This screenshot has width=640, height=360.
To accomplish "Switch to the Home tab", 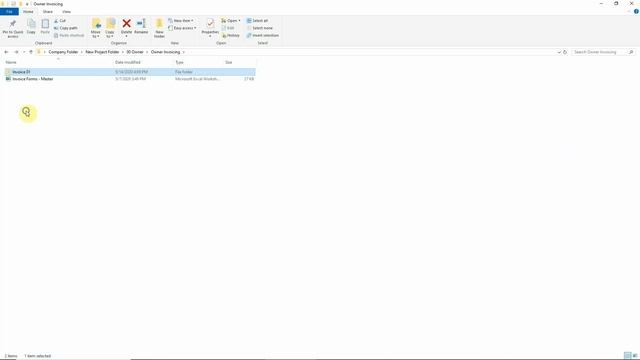I will click(28, 12).
